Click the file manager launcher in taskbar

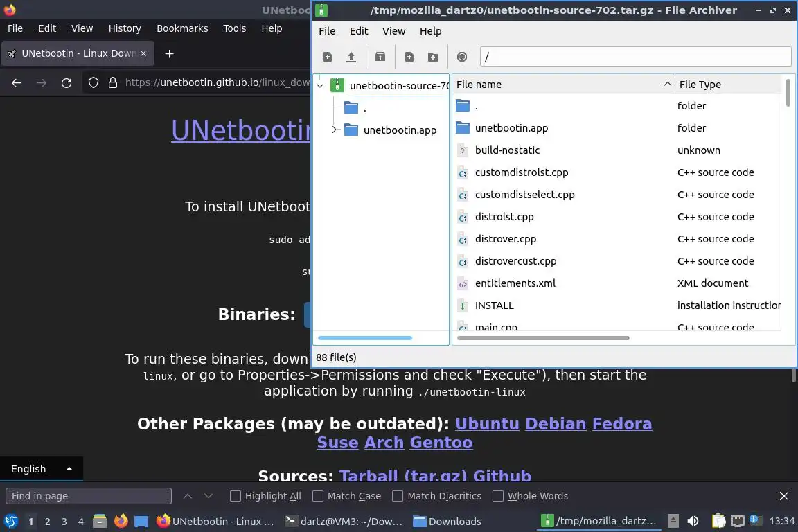pyautogui.click(x=100, y=522)
